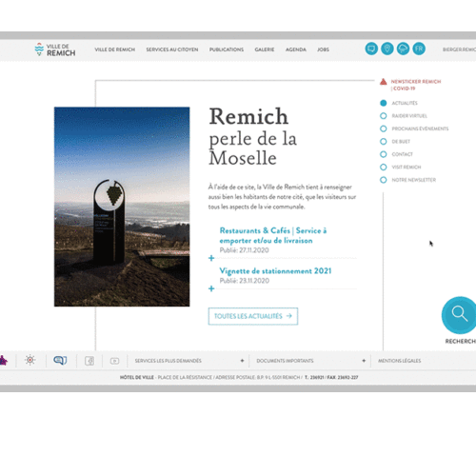Viewport: 476px width, 476px height.
Task: Click the Remich perle de la Moselle heading
Action: pyautogui.click(x=252, y=136)
